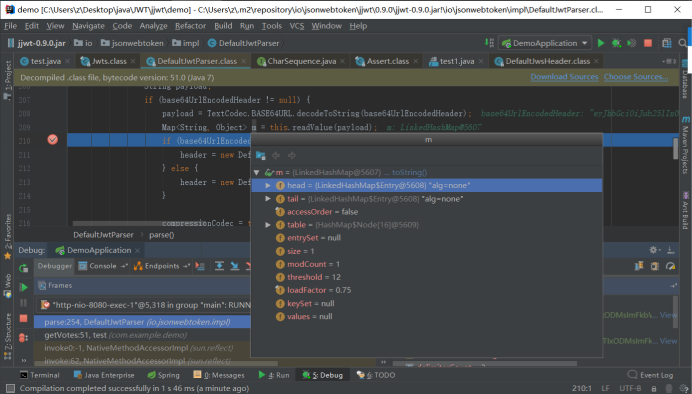Close the DefaultJwtParser.class tab
The height and width of the screenshot is (394, 692).
pyautogui.click(x=244, y=61)
